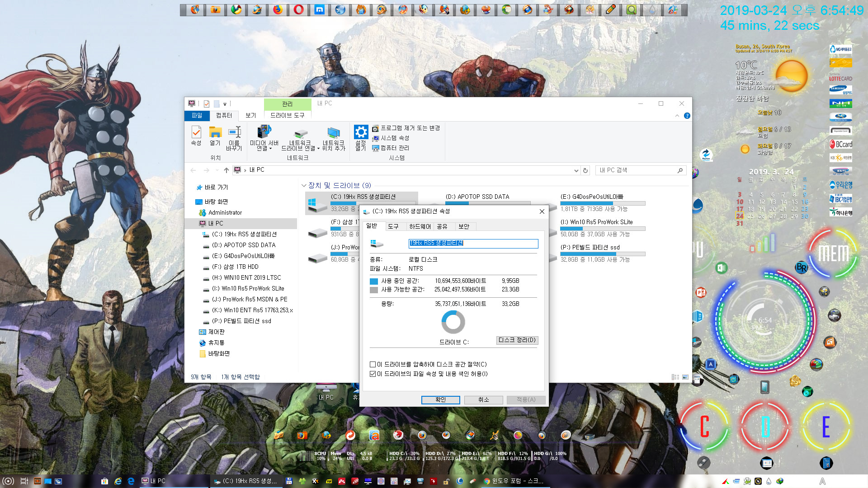Click 이름 바꾸기 (Rename) ribbon icon

pyautogui.click(x=234, y=138)
